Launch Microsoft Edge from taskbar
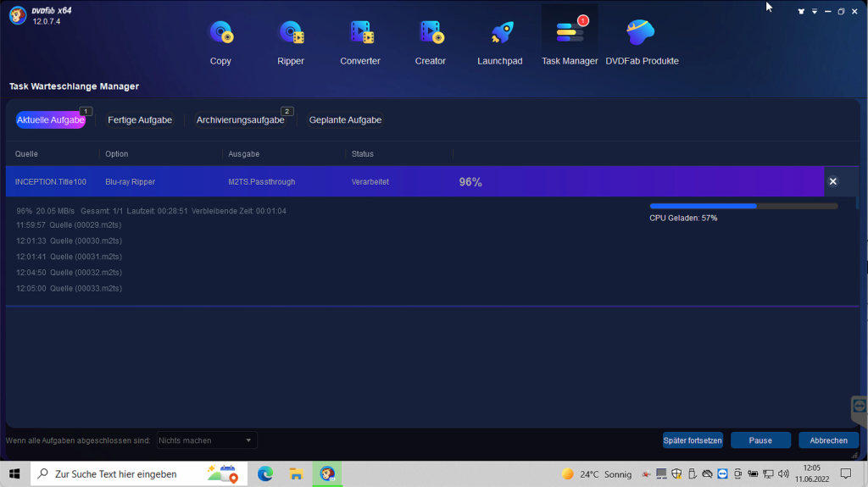The width and height of the screenshot is (868, 487). (x=265, y=473)
